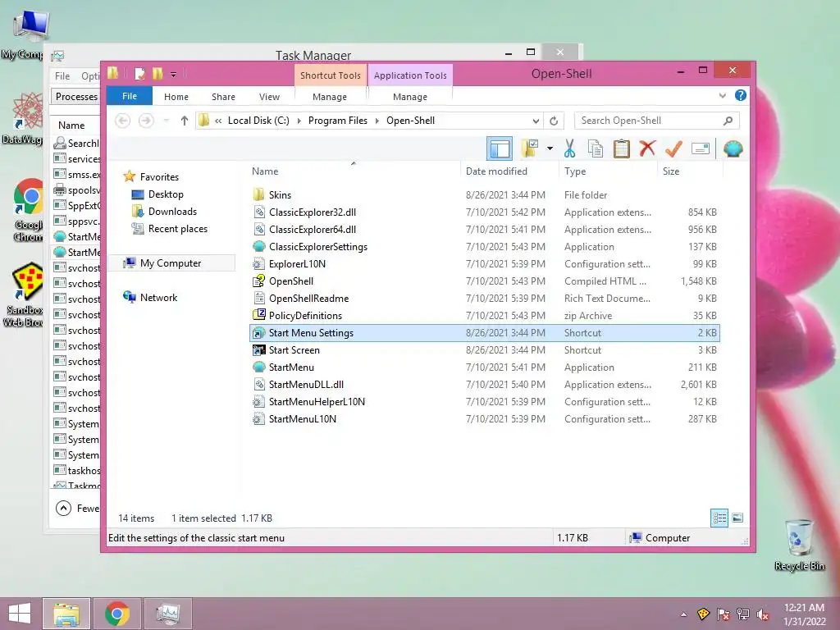The image size is (840, 630).
Task: Select Local Disk (C:) in address bar
Action: click(x=258, y=121)
